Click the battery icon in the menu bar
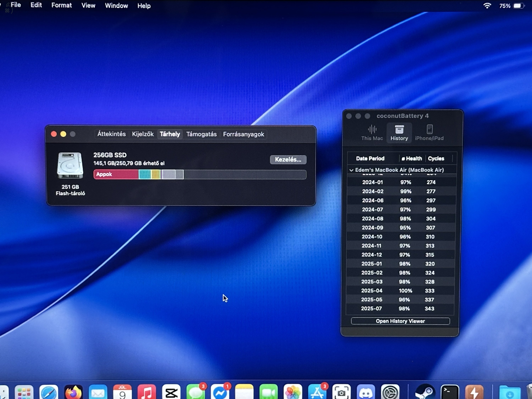Image resolution: width=532 pixels, height=399 pixels. [x=519, y=6]
